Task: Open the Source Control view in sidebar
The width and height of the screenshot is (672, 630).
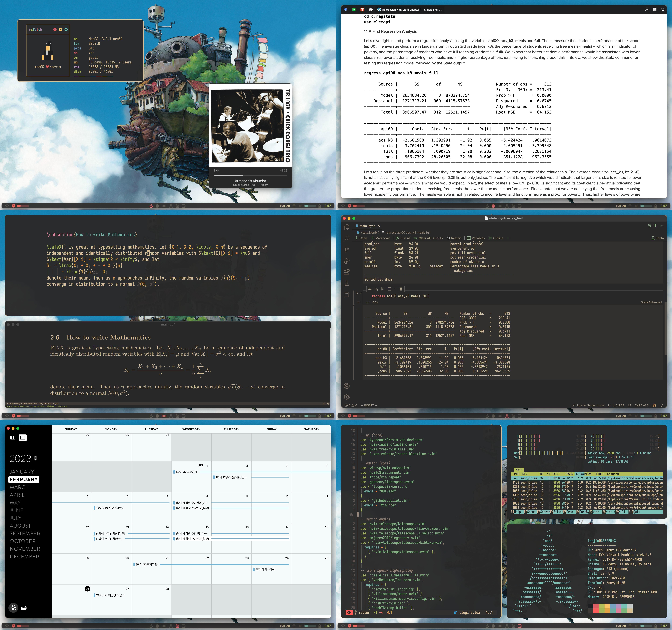Action: 346,250
